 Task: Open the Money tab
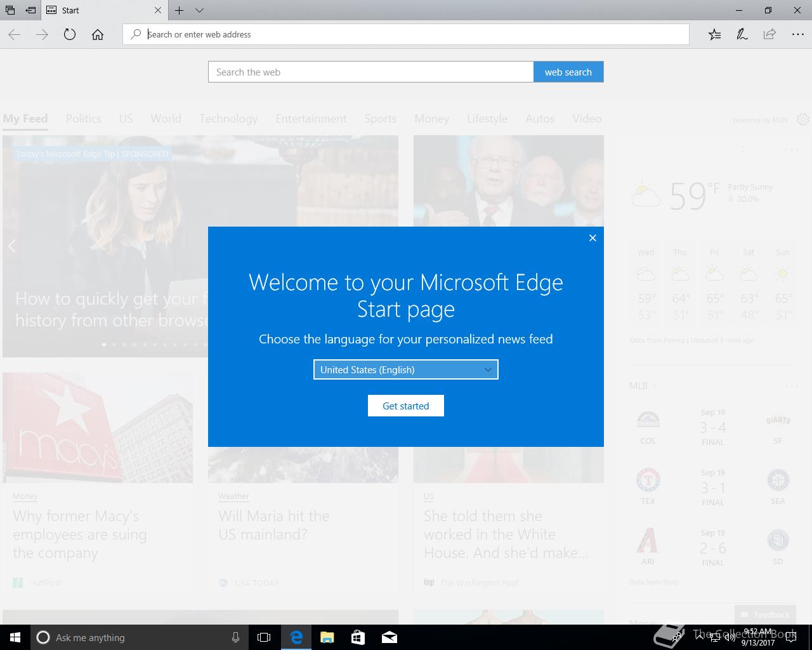tap(432, 119)
